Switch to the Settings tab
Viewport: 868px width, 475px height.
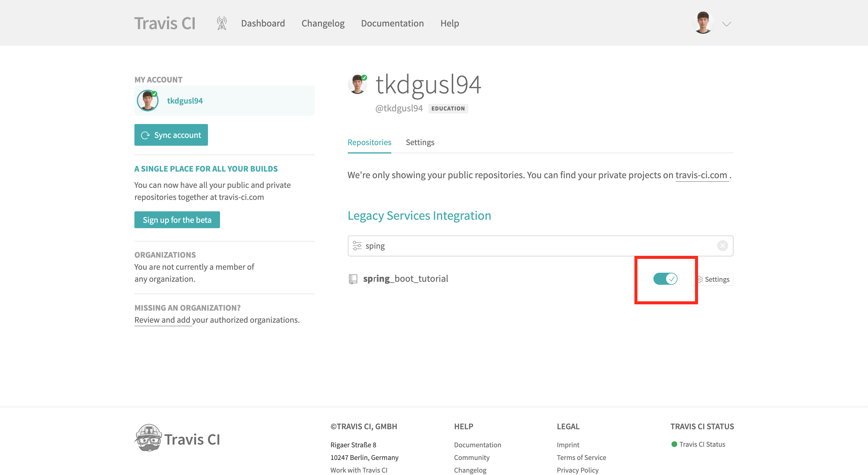point(420,142)
